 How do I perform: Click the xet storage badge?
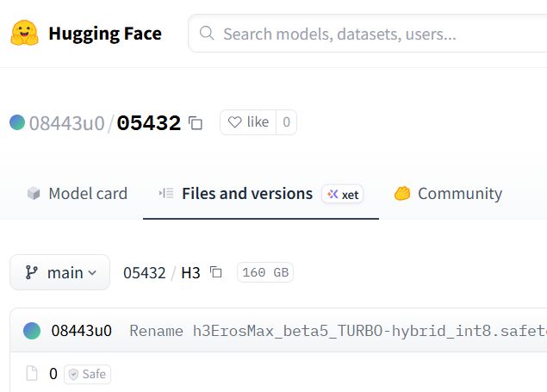[x=343, y=194]
